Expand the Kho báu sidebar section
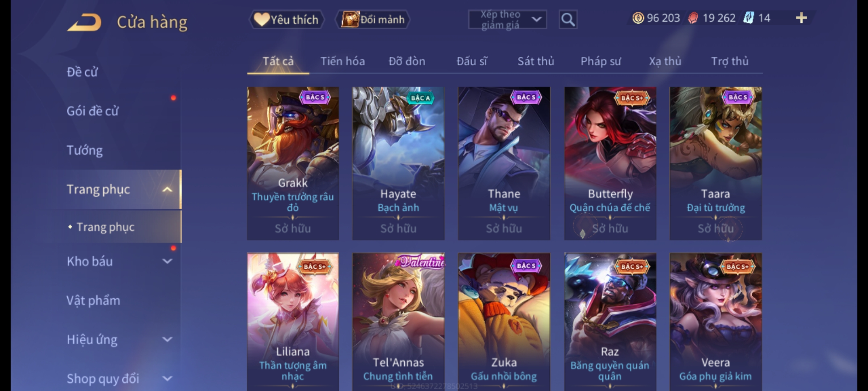 click(167, 261)
